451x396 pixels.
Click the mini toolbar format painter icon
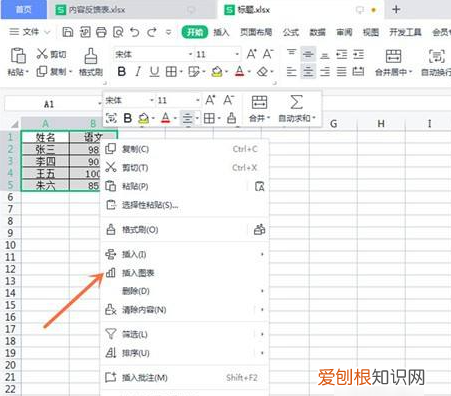point(231,118)
